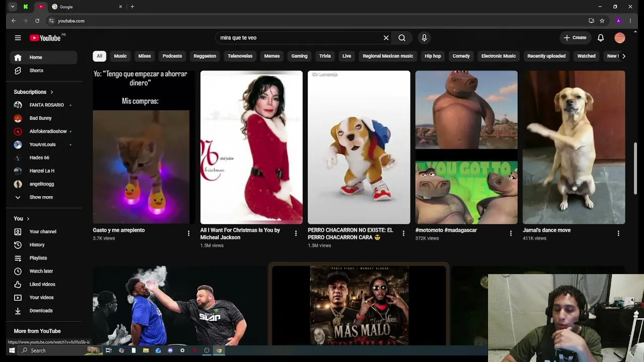
Task: Choose the Recently uploaded chip
Action: [x=546, y=56]
